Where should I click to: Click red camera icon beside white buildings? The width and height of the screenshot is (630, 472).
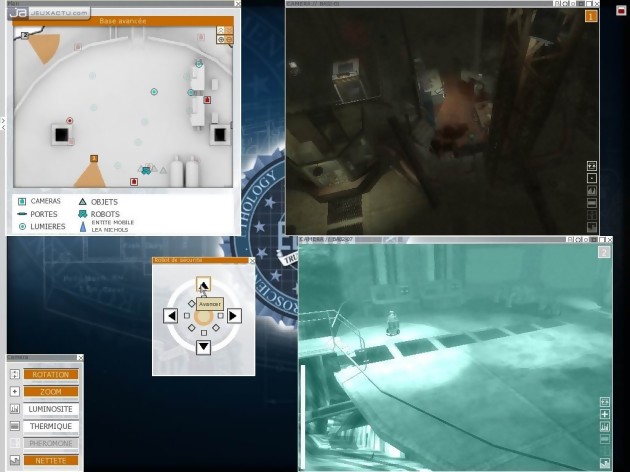207,100
